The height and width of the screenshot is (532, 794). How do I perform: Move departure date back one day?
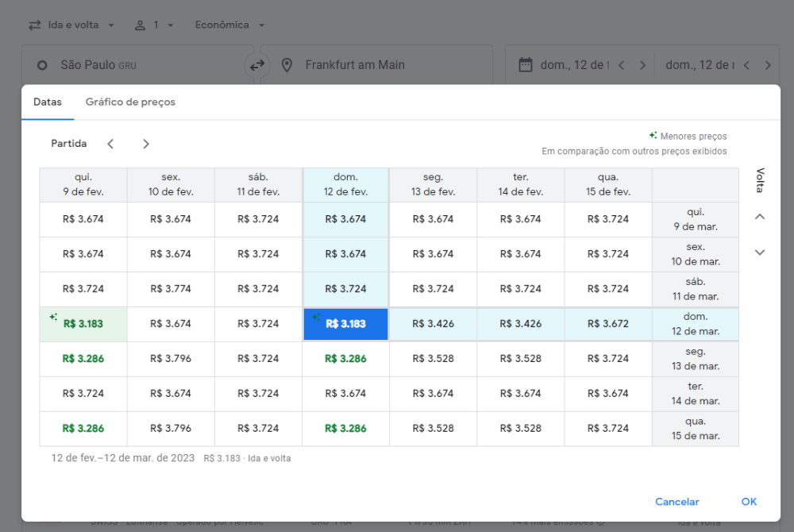click(x=621, y=65)
